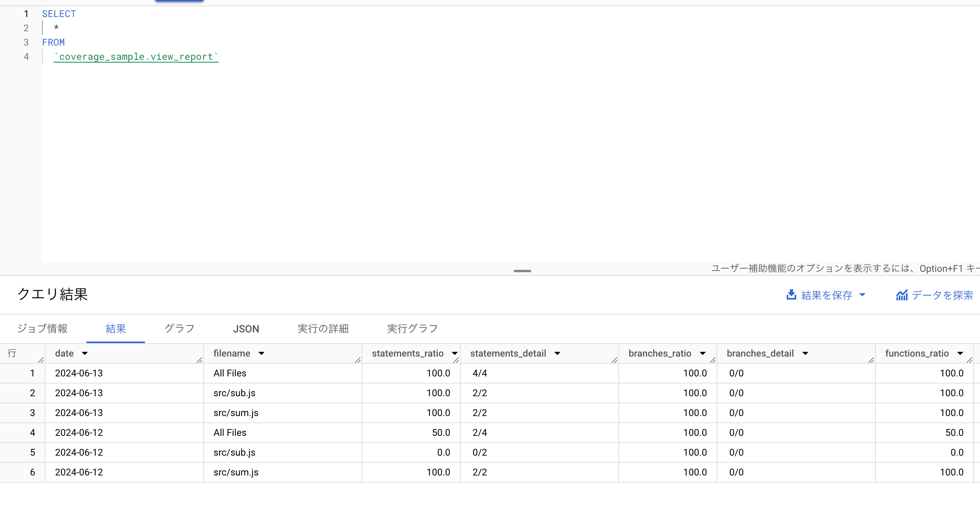
Task: Open filename column dropdown arrow
Action: click(261, 353)
